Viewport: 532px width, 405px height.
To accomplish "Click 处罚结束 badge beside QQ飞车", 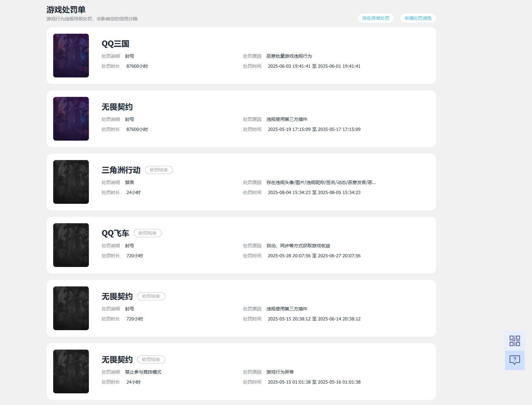I will (x=148, y=233).
